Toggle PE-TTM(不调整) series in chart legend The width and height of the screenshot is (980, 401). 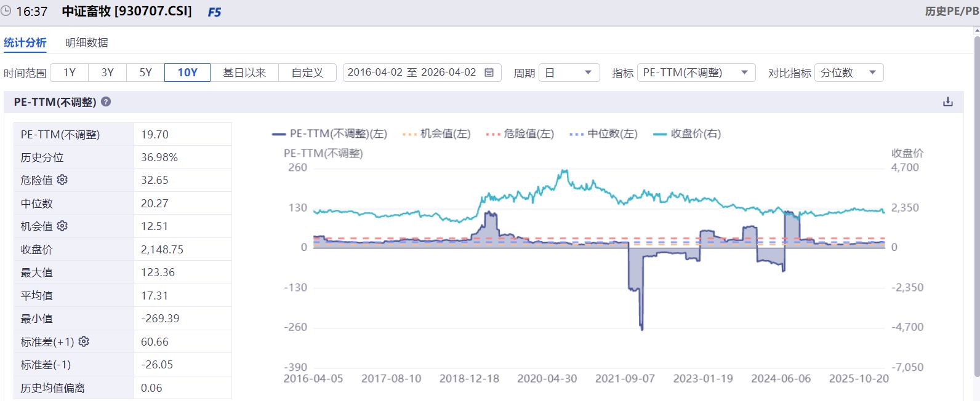point(330,133)
